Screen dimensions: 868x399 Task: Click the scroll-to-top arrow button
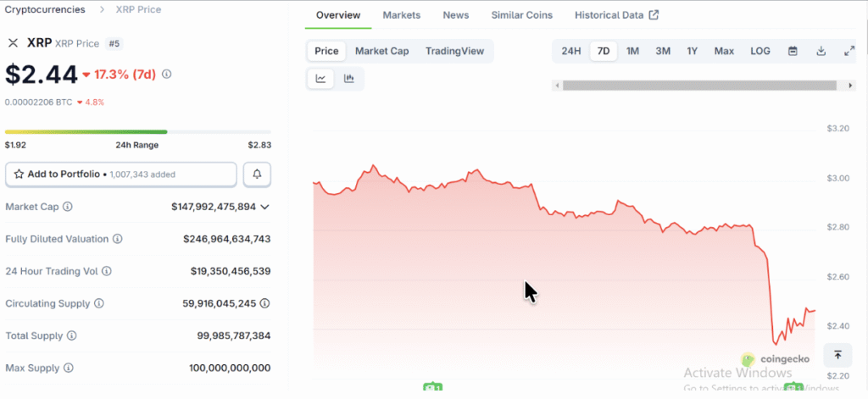pos(837,355)
